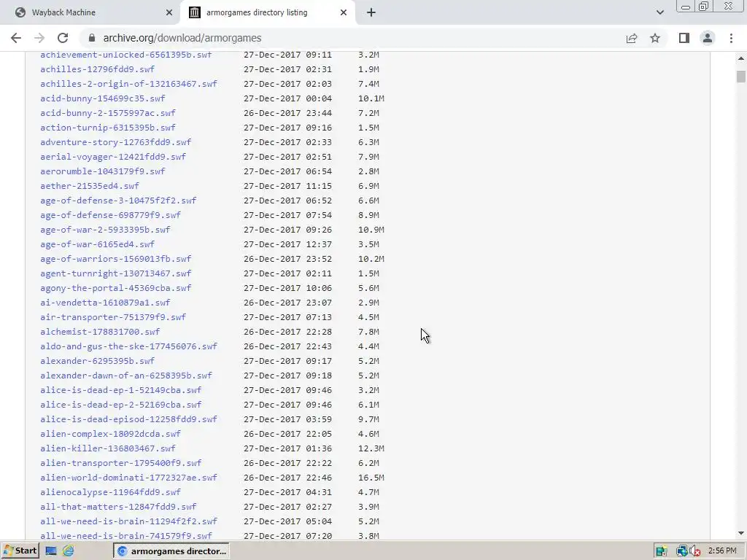Close the armorgames directory listing tab
This screenshot has height=560, width=747.
(x=344, y=12)
